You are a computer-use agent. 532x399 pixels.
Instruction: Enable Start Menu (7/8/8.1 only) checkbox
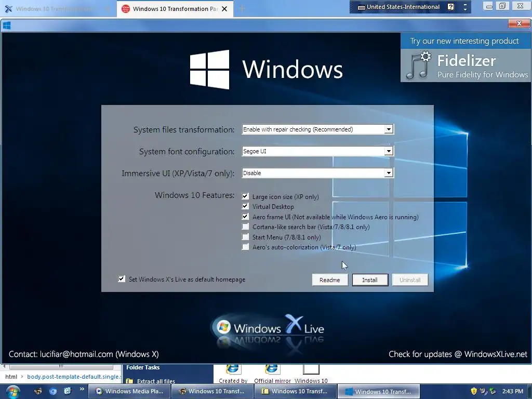point(245,237)
